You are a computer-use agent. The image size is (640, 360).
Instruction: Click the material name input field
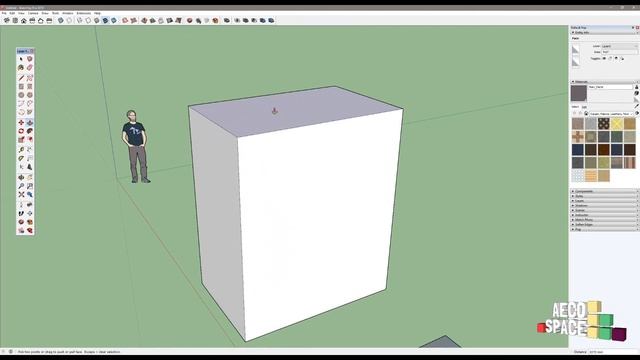coord(610,87)
